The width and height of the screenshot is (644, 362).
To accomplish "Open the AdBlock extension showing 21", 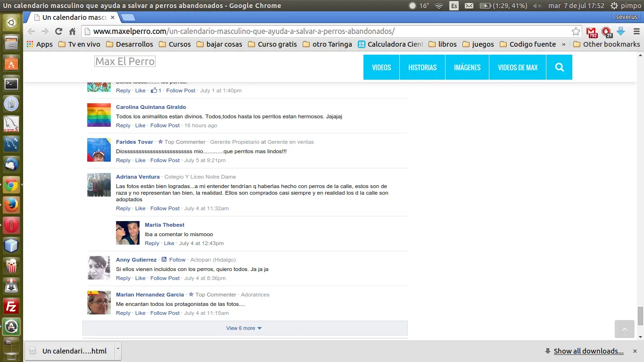I will 606,32.
